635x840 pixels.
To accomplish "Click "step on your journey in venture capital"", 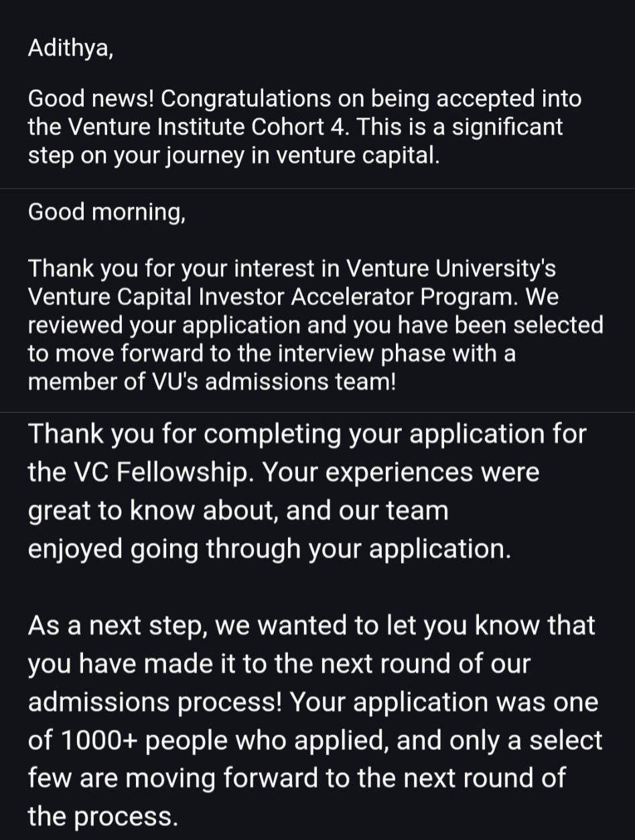I will pos(234,155).
